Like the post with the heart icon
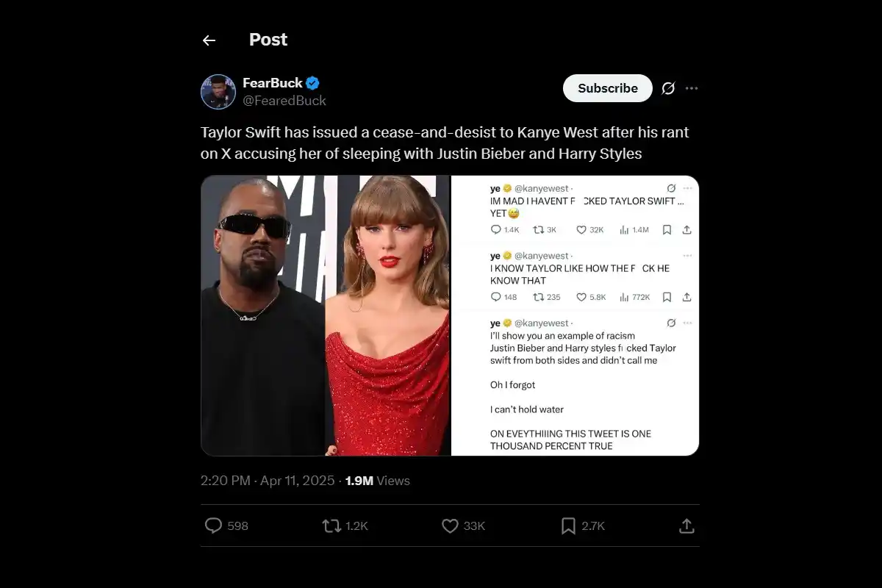Screen dimensions: 882x588 point(449,526)
